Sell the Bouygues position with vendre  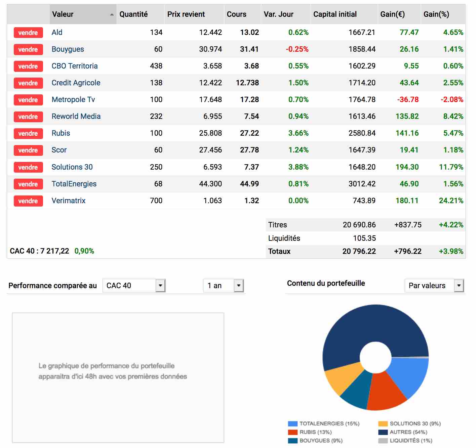(28, 49)
